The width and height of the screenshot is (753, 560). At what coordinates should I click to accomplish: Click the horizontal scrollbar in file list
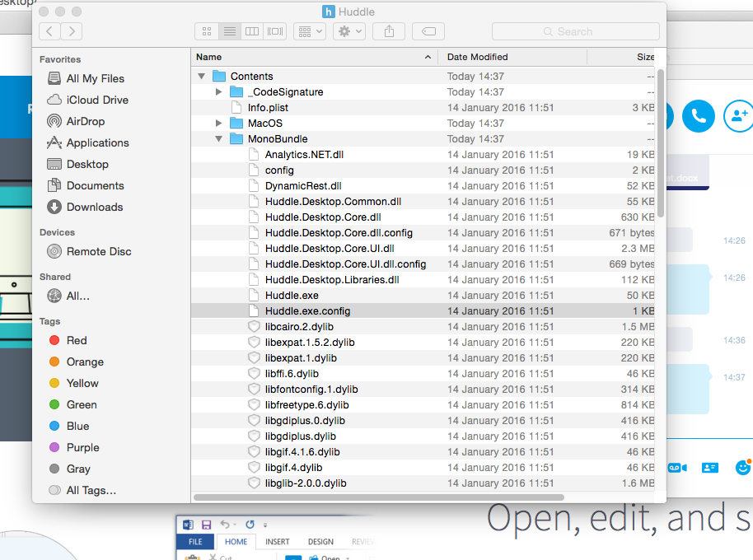pos(378,497)
